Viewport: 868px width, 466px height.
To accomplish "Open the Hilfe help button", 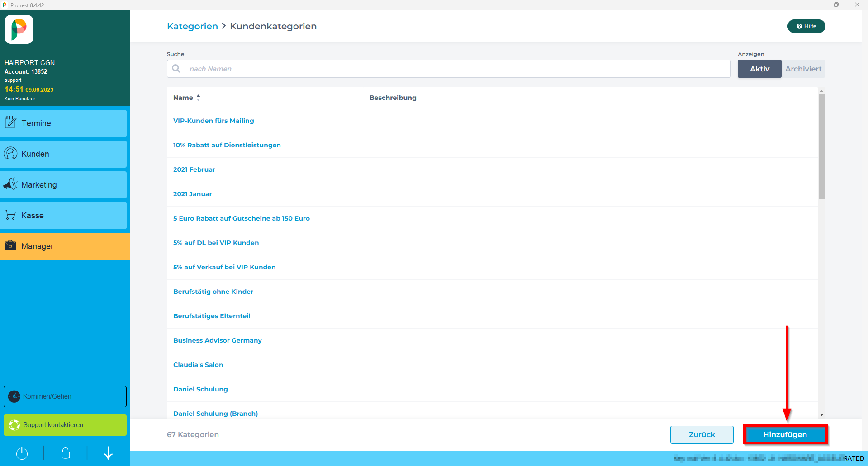I will coord(806,26).
